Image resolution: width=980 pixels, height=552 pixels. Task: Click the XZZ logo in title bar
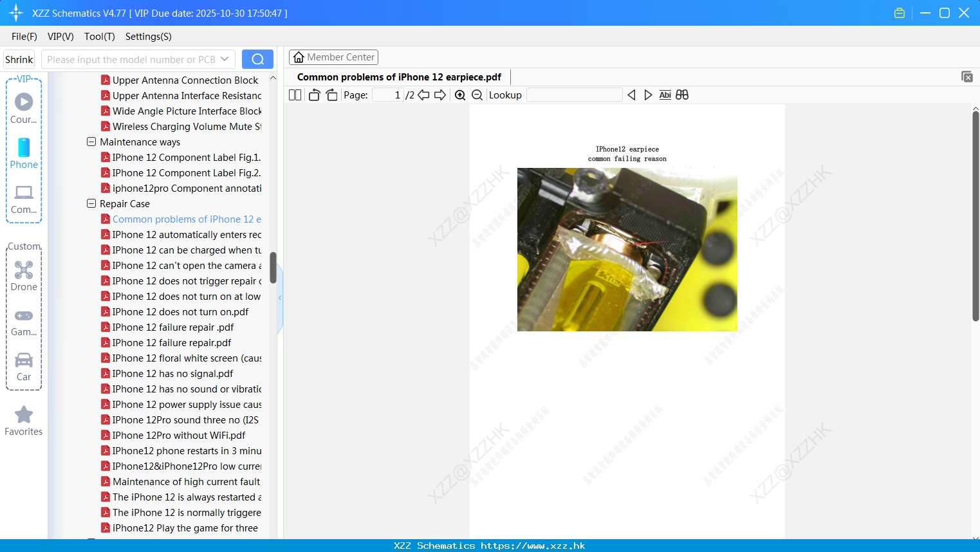coord(16,13)
